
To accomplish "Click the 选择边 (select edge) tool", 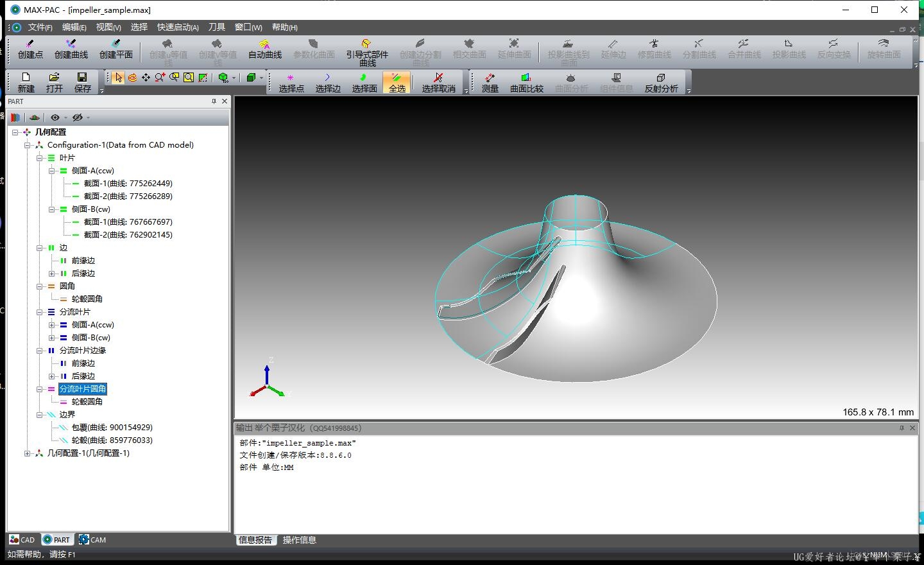I will click(328, 83).
